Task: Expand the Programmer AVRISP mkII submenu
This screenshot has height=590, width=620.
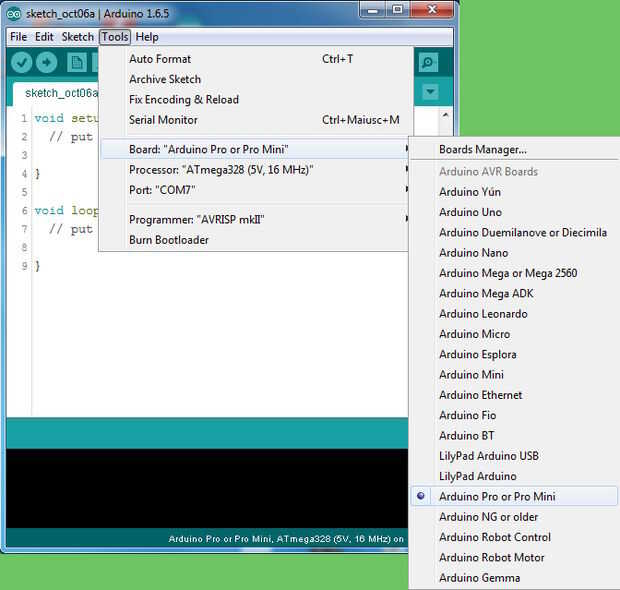Action: pos(255,219)
